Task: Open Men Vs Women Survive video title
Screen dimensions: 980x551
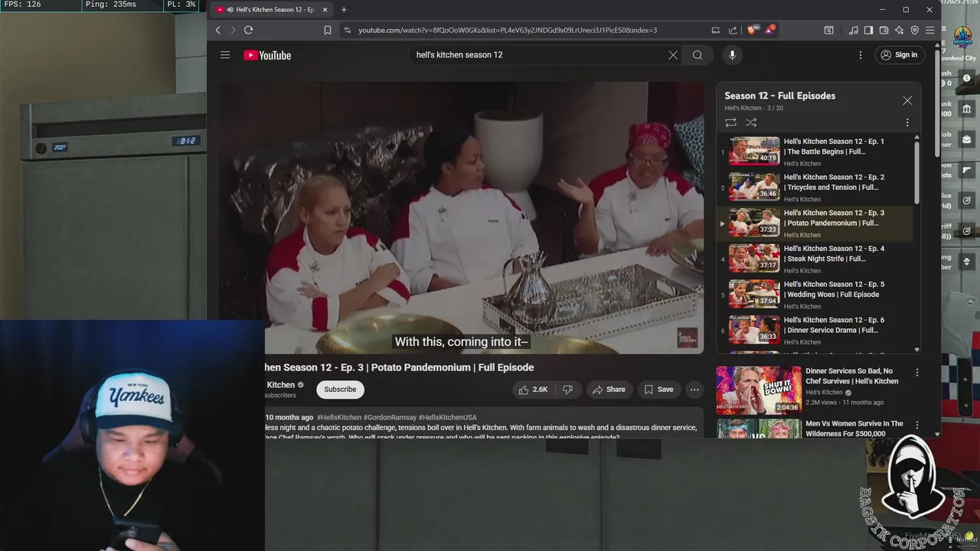Action: coord(854,429)
